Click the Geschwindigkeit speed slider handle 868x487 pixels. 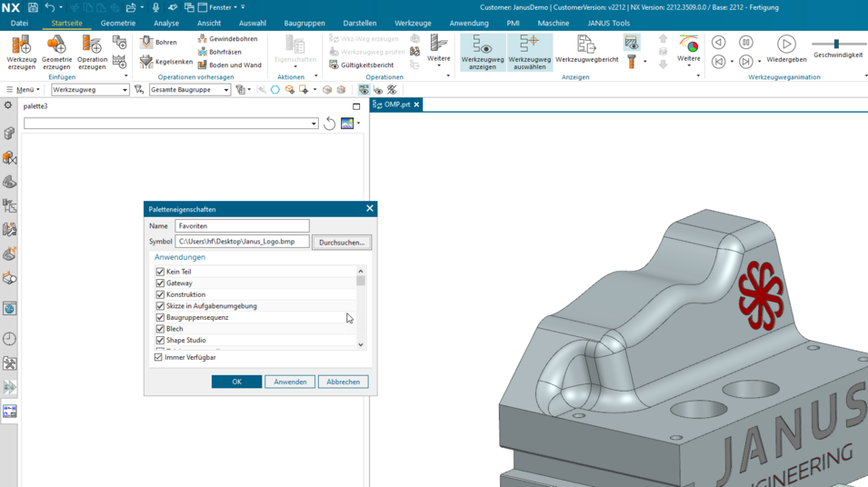tap(836, 44)
